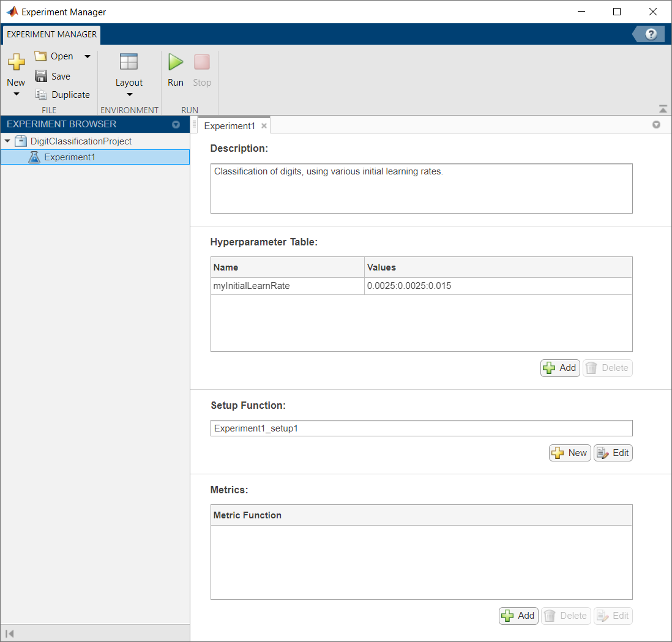Switch to the EXPERIMENT MANAGER ribbon tab
Screen dimensions: 672x642
click(x=52, y=34)
